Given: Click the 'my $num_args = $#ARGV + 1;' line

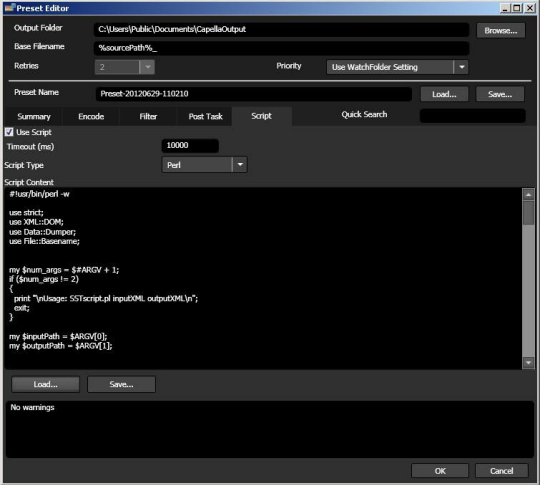Looking at the screenshot, I should point(64,270).
